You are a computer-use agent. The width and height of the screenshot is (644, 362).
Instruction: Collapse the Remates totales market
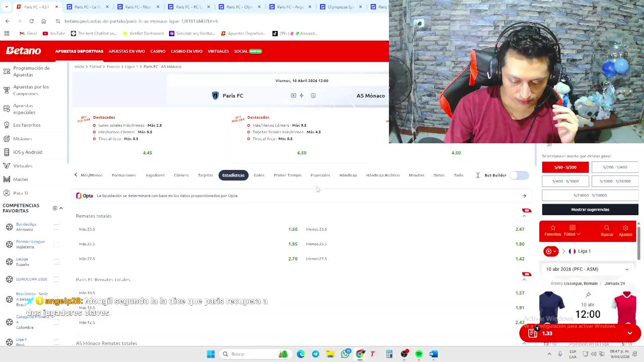click(x=524, y=216)
